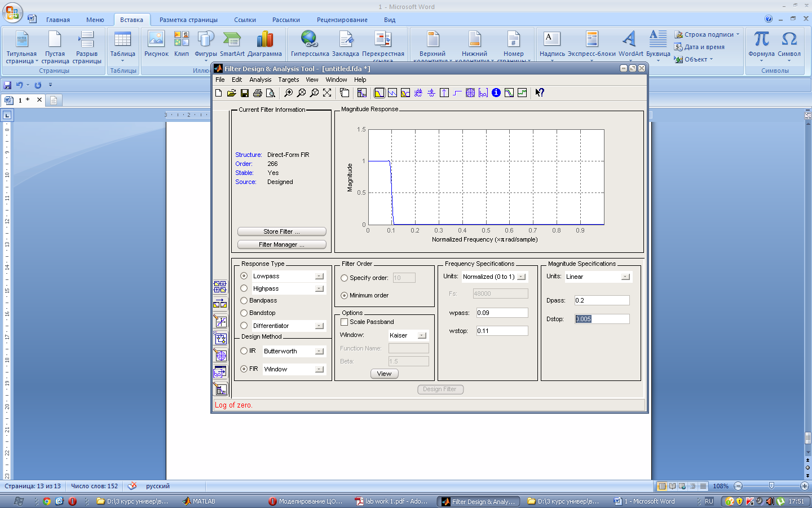812x508 pixels.
Task: Select Lowpass response type radio
Action: 244,276
